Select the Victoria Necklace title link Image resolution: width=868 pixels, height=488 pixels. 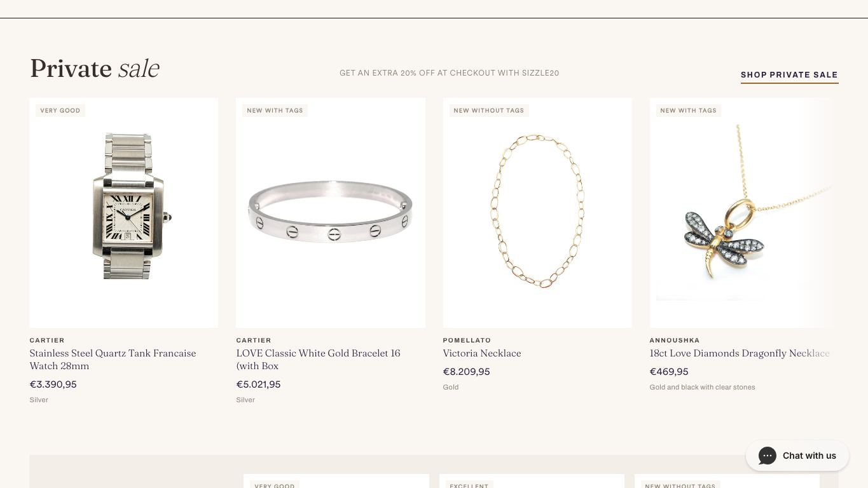(x=482, y=353)
